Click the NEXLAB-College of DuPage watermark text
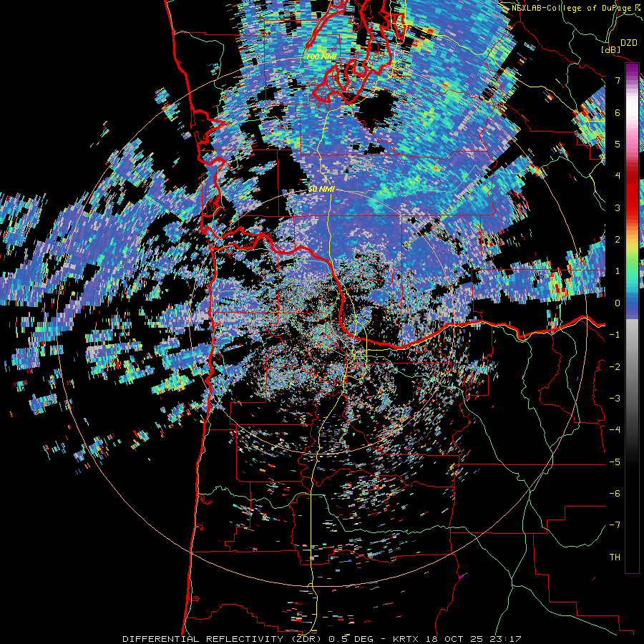The image size is (644, 644). (572, 8)
